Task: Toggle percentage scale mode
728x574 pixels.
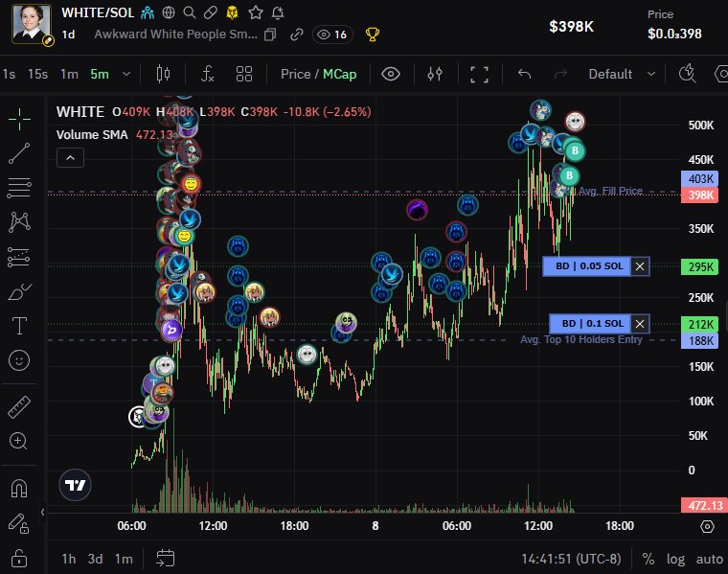Action: (x=648, y=559)
